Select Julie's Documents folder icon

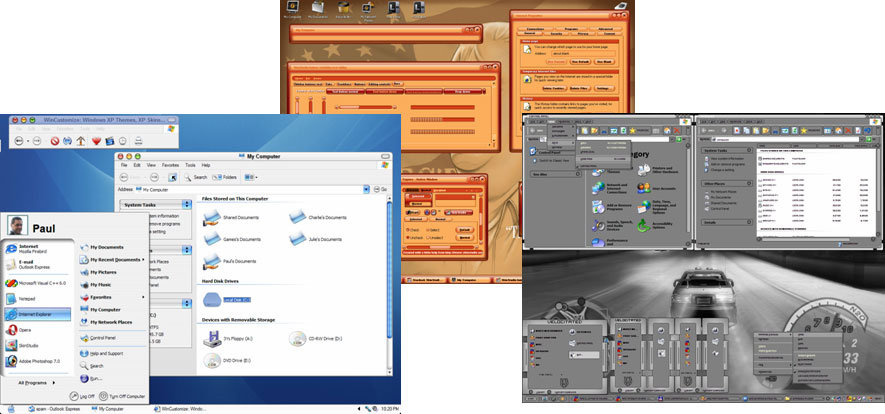point(297,239)
